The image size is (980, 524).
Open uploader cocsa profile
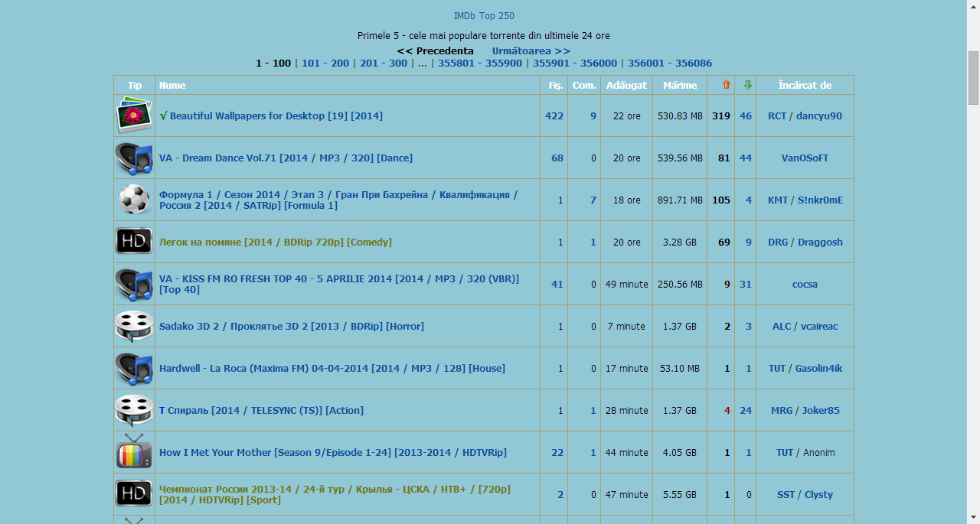click(x=805, y=284)
